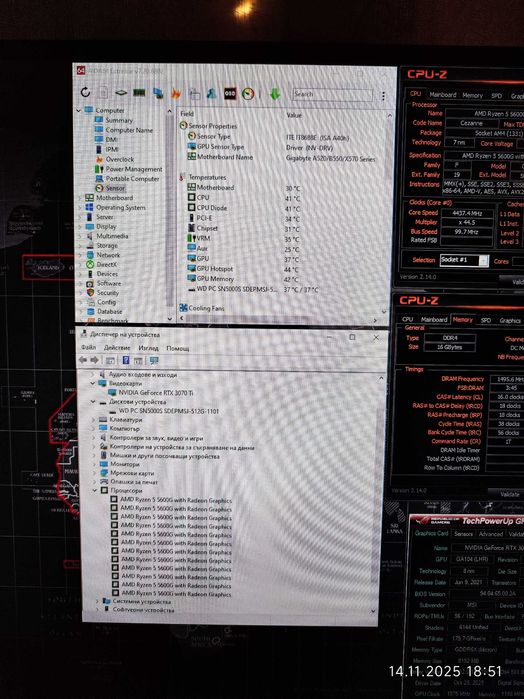Collapse Видеокарти category in Device Manager

93,383
